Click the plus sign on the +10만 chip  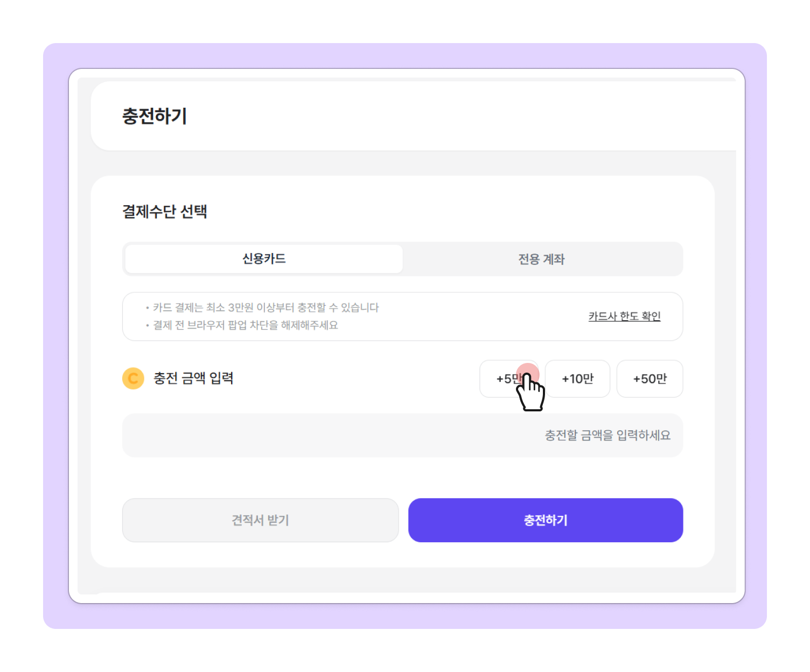tap(565, 379)
